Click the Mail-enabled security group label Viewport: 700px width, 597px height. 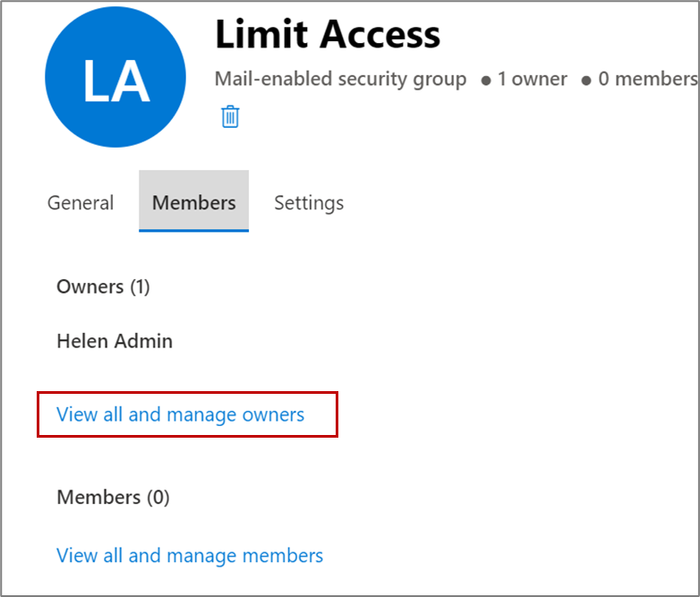tap(340, 80)
